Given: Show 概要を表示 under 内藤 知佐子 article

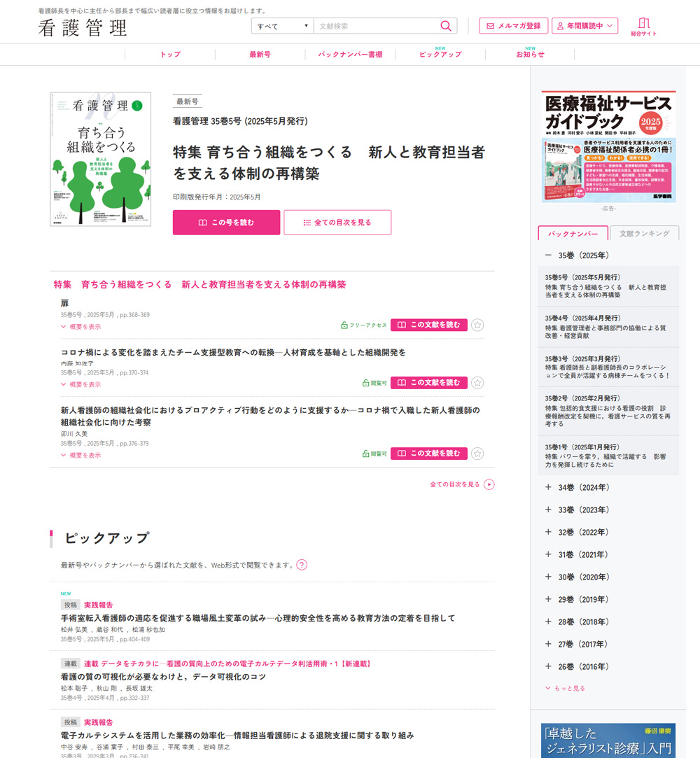Looking at the screenshot, I should 80,384.
